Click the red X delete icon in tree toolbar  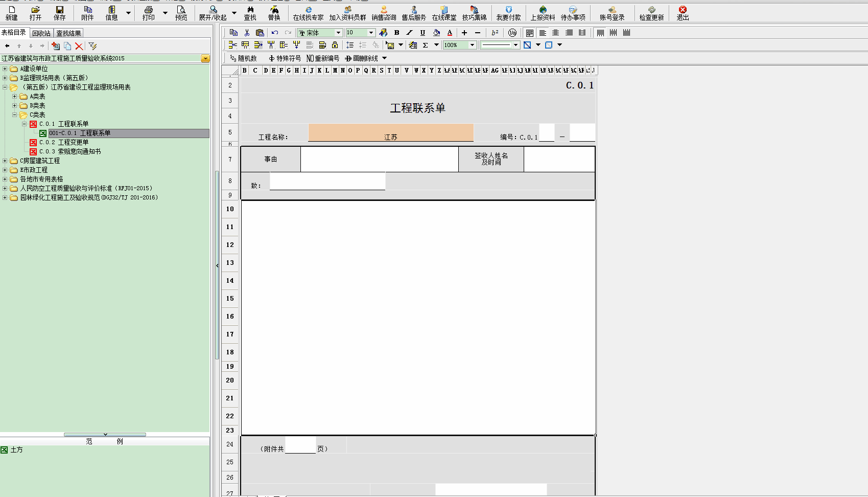click(79, 46)
